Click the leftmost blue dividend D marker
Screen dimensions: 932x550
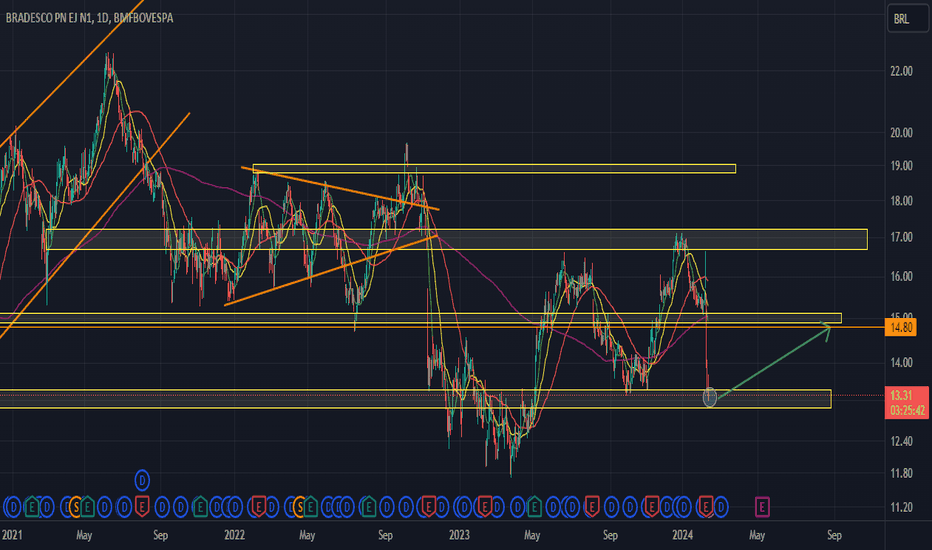[13, 507]
